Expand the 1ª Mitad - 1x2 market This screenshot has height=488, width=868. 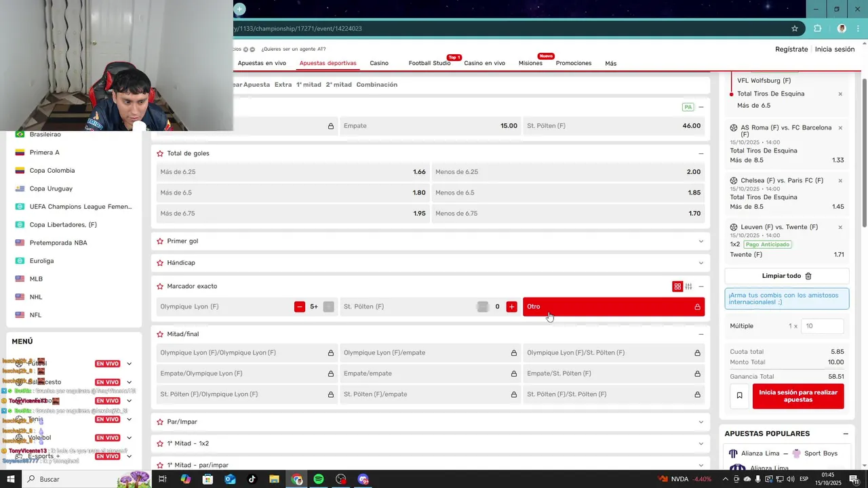pyautogui.click(x=701, y=444)
